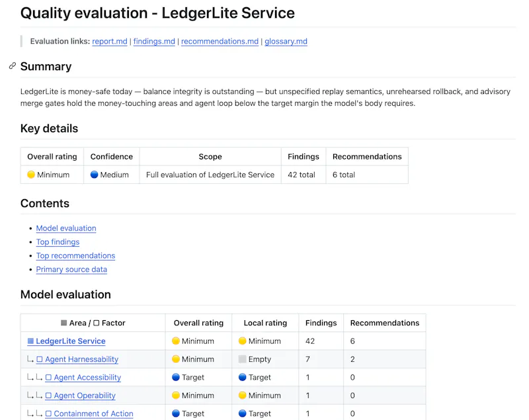Click the yellow local rating icon in LedgerLite Service row

[242, 341]
